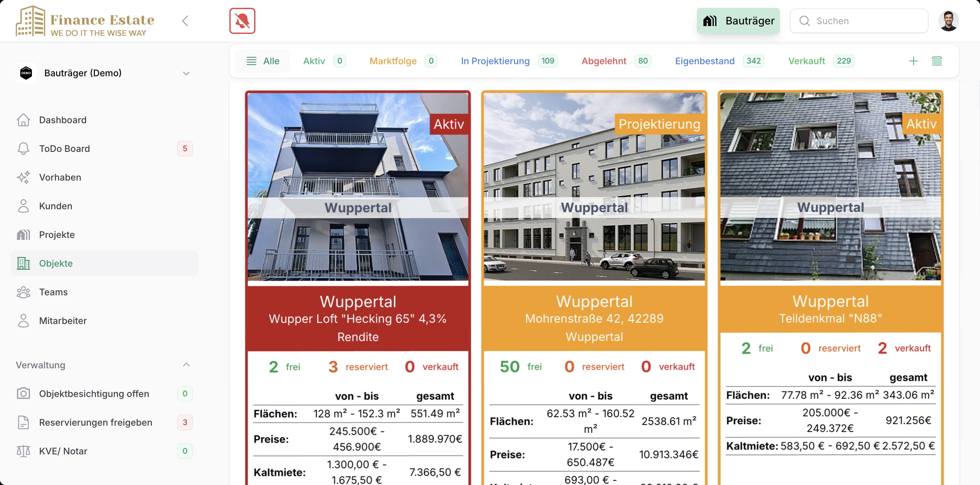Viewport: 980px width, 485px height.
Task: Click the add new column plus button
Action: point(913,61)
